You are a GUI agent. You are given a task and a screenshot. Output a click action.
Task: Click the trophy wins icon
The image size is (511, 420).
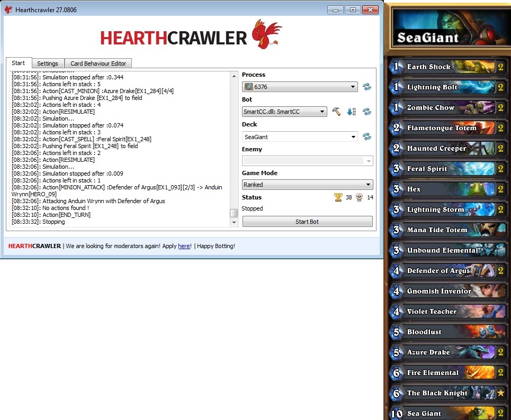tap(338, 197)
